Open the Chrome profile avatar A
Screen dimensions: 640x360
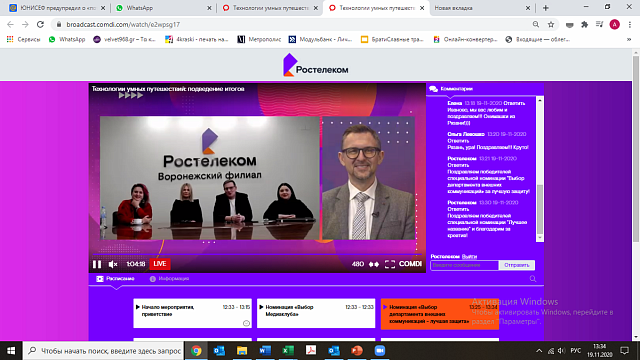(x=614, y=24)
